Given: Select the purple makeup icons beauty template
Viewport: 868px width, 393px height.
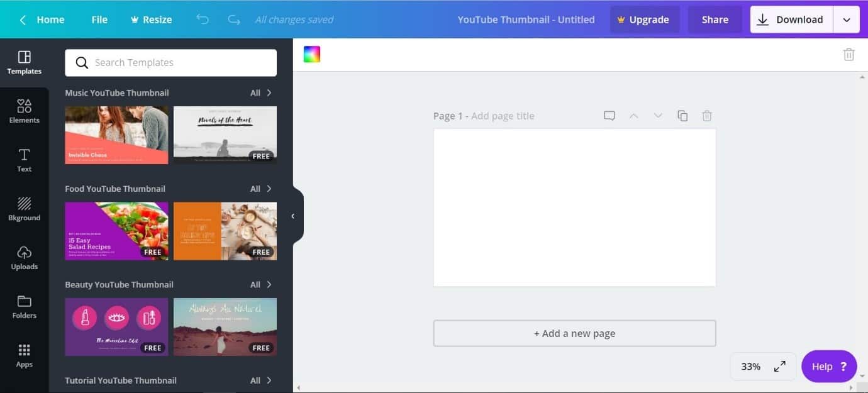Looking at the screenshot, I should click(116, 327).
